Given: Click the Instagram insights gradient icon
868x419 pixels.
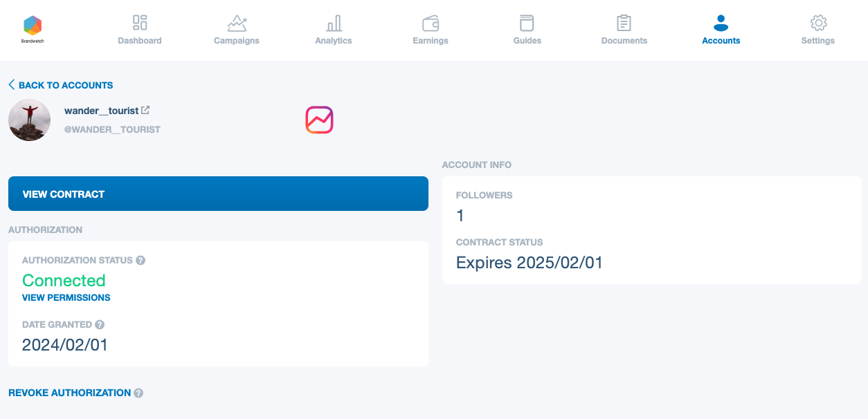Looking at the screenshot, I should point(319,120).
